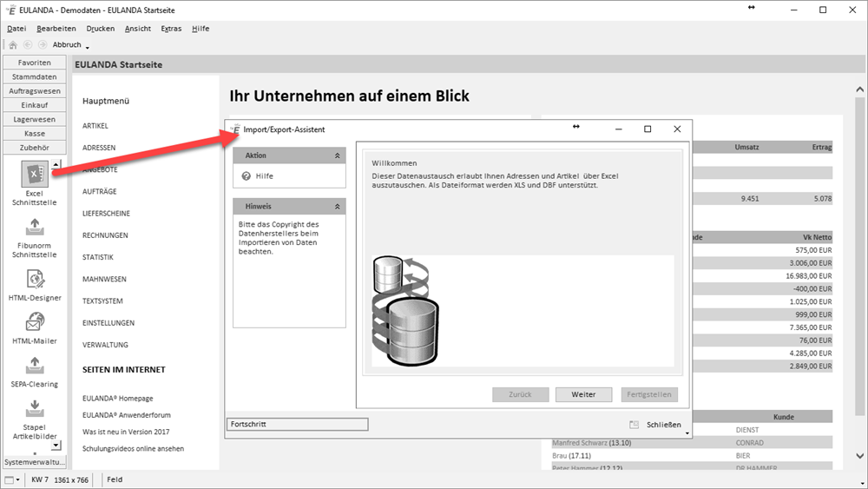The image size is (868, 489).
Task: Open SEPA-Clearing from sidebar
Action: (35, 366)
